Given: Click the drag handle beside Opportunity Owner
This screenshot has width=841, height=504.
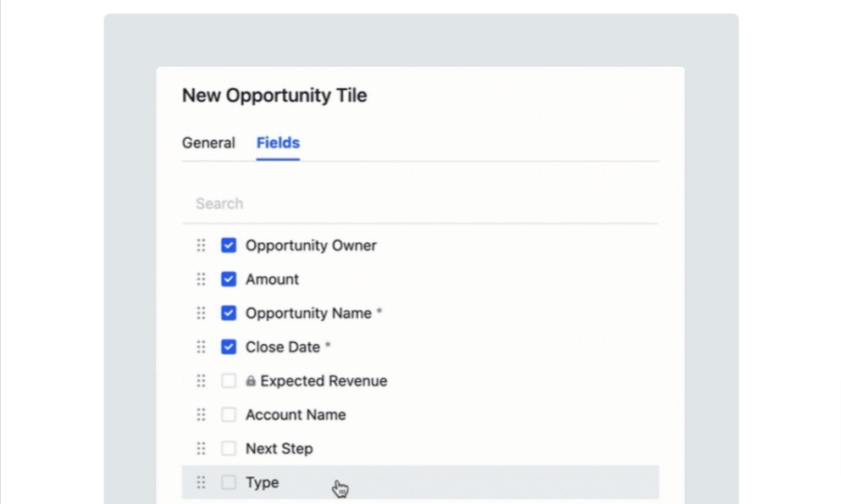Looking at the screenshot, I should point(201,245).
